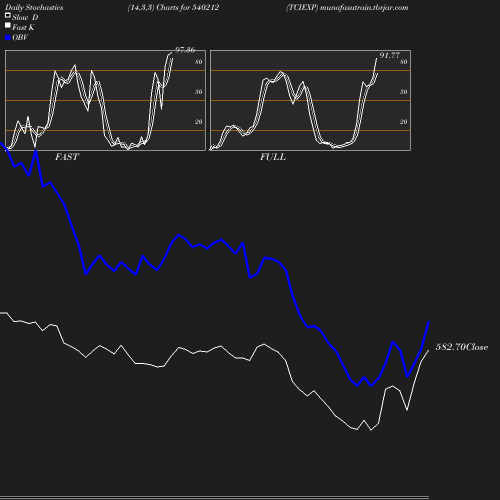This screenshot has width=500, height=500.
Task: Click '(14,3,3) Charts for 540212' text
Action: [173, 8]
